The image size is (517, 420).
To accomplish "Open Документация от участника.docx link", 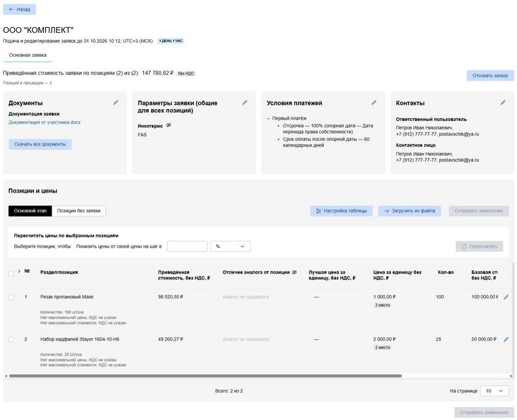I will pos(45,122).
